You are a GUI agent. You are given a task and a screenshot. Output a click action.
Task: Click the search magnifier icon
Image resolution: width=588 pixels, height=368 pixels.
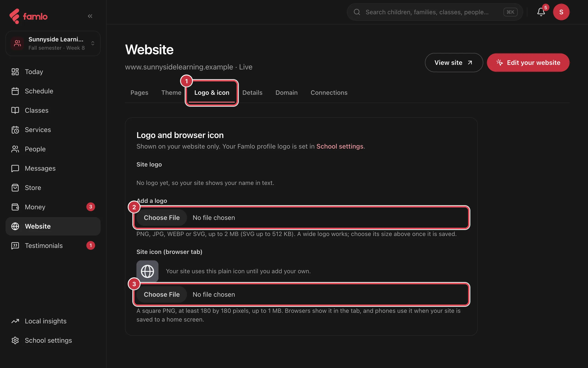tap(357, 12)
